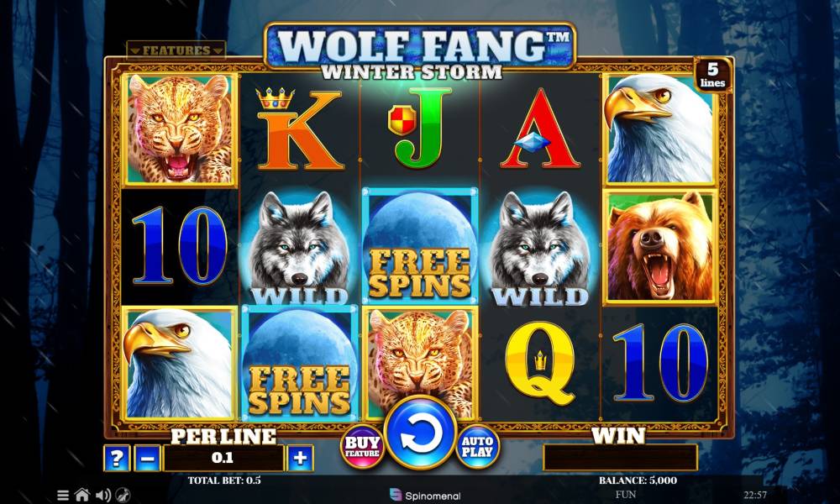Increase bet per line with plus
The height and width of the screenshot is (504, 840).
coord(300,459)
